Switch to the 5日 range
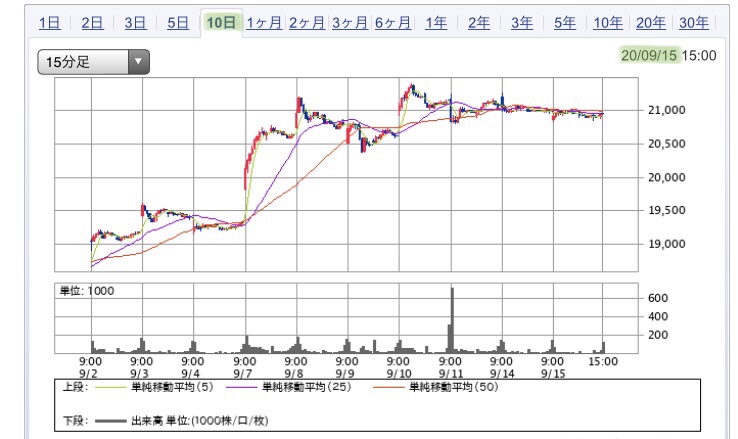 tap(178, 23)
